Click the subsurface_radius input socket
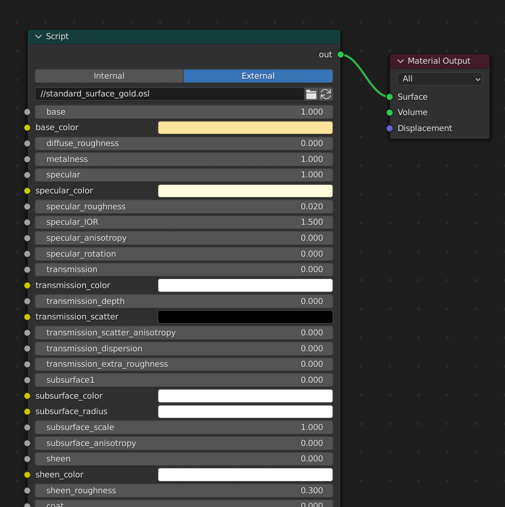The image size is (505, 507). (27, 412)
